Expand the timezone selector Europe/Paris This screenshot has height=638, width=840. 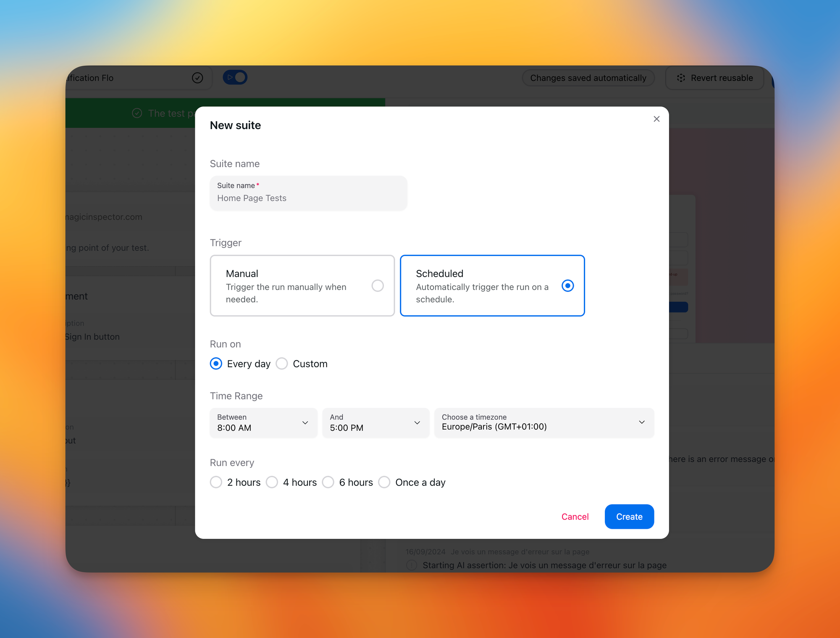pos(544,423)
